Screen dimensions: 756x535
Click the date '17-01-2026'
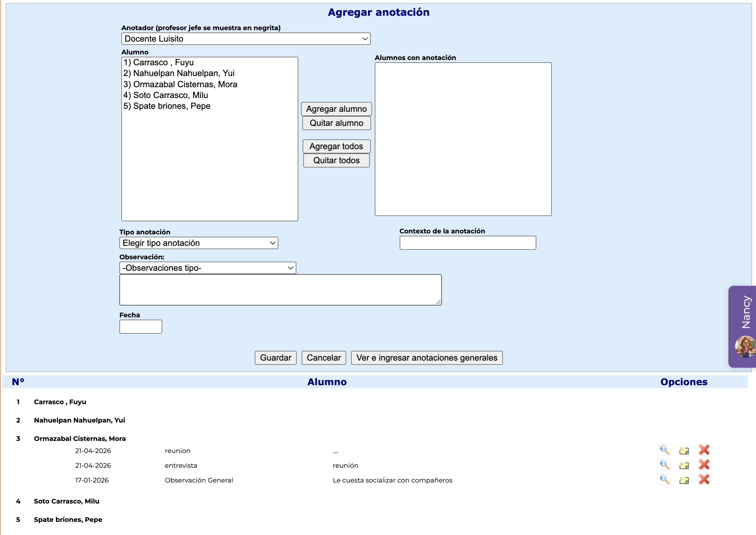pos(92,481)
